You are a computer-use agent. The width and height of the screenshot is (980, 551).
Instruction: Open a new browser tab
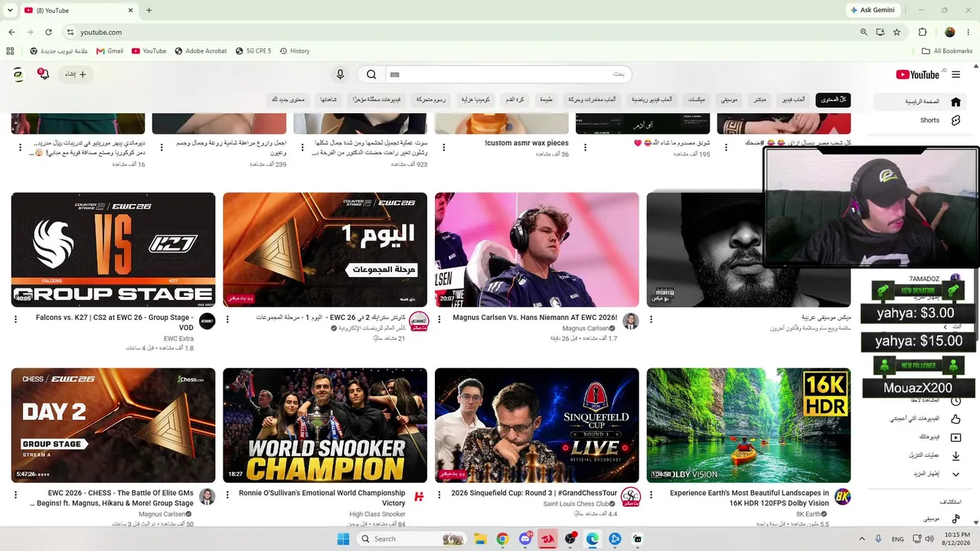[x=149, y=10]
